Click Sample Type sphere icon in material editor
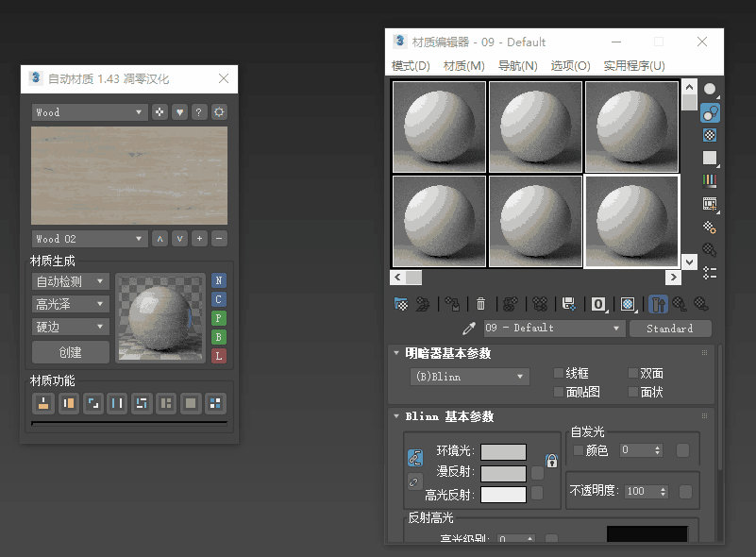Viewport: 756px width, 557px height. (710, 90)
